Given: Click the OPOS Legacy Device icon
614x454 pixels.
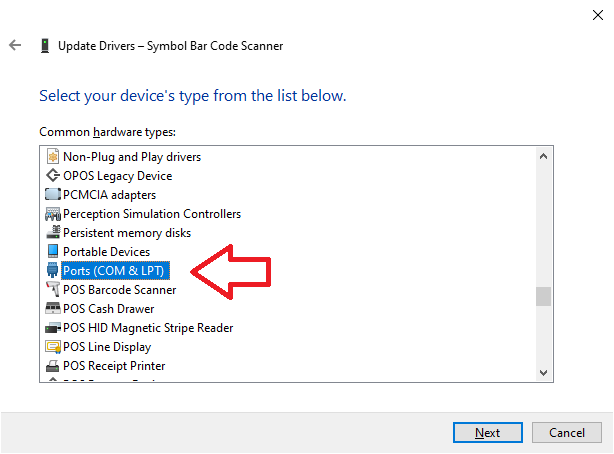Looking at the screenshot, I should click(53, 175).
